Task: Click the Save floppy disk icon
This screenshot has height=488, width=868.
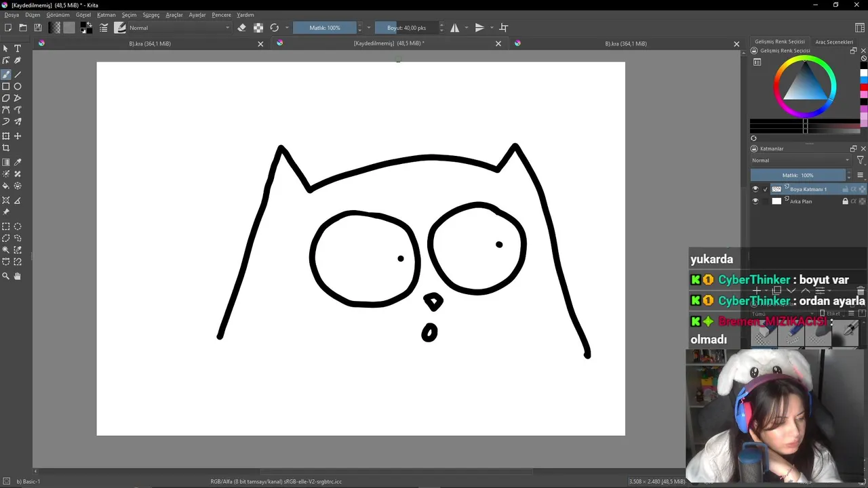Action: [38, 28]
